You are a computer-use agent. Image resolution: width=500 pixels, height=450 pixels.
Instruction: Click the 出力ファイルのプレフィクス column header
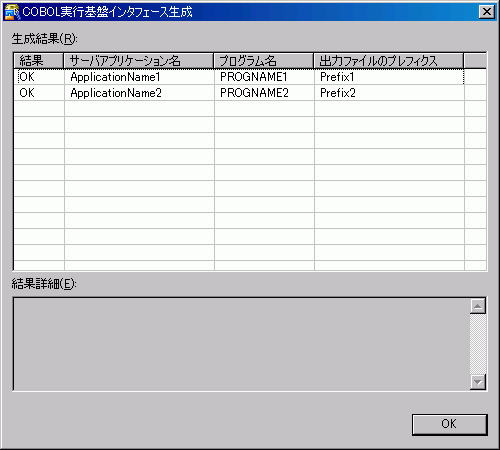click(x=389, y=61)
